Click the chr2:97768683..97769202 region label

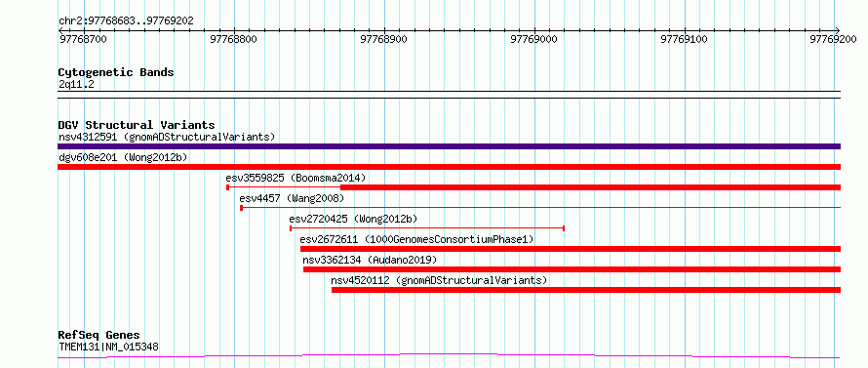[126, 20]
